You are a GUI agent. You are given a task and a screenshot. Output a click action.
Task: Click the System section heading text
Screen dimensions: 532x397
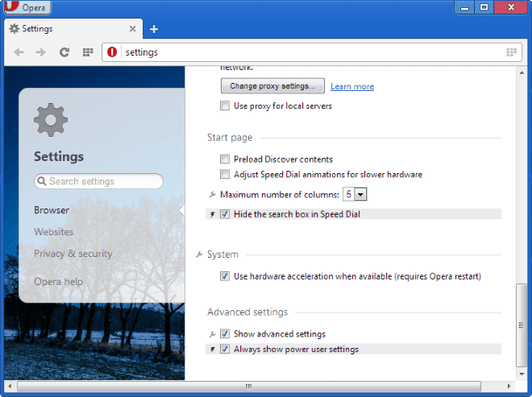pos(222,254)
